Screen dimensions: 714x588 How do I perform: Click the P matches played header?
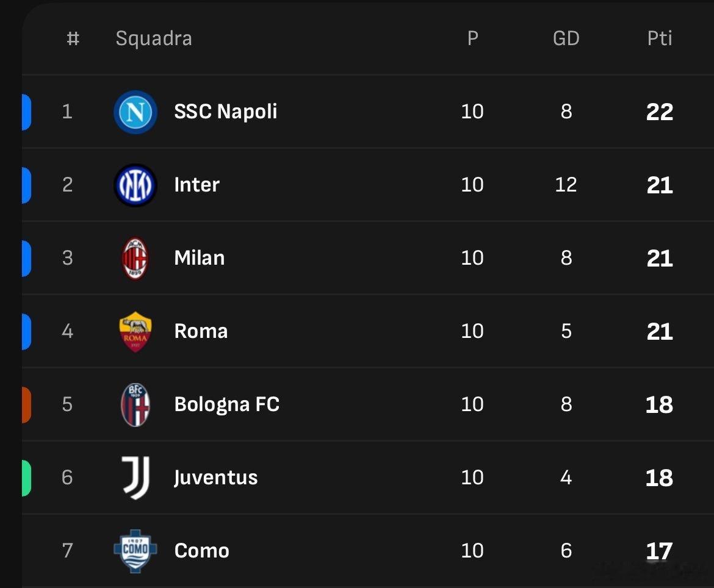coord(472,38)
